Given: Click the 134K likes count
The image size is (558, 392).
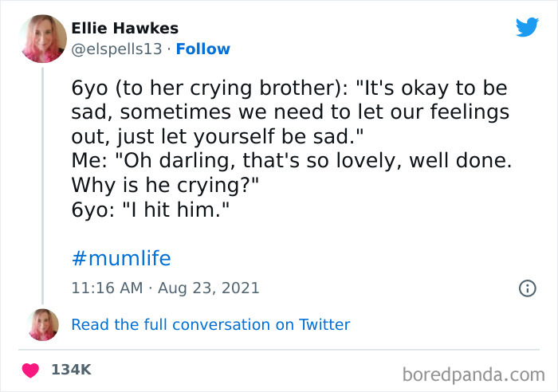Looking at the screenshot, I should pyautogui.click(x=72, y=370).
